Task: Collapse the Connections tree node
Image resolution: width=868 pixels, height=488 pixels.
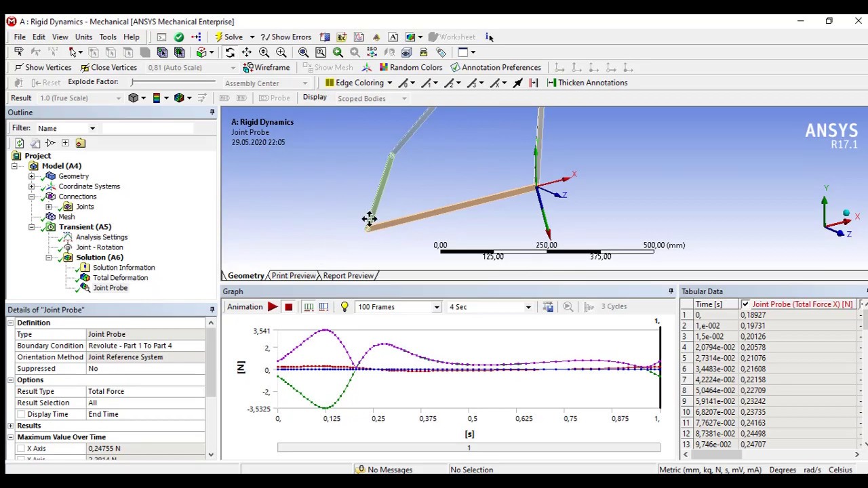Action: (31, 197)
